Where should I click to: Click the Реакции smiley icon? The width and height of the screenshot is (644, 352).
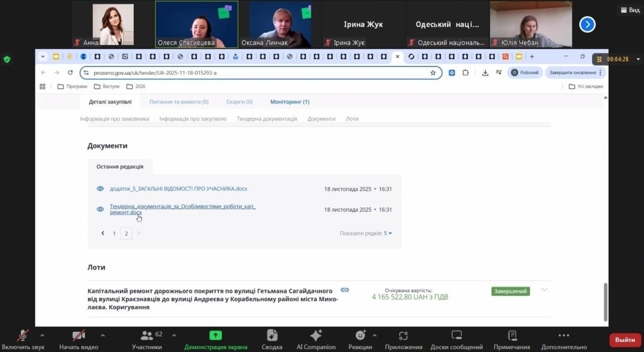(360, 336)
